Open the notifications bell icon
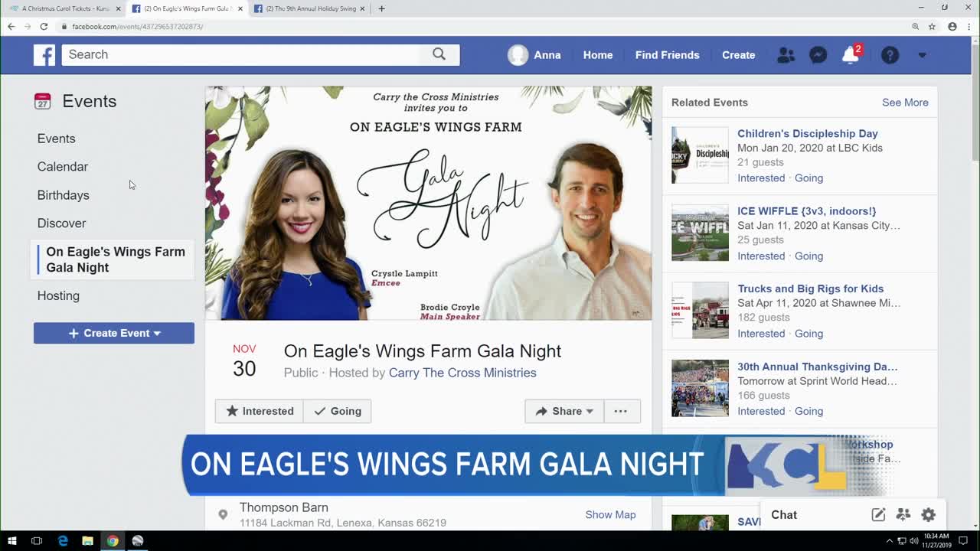The width and height of the screenshot is (980, 551). point(850,55)
